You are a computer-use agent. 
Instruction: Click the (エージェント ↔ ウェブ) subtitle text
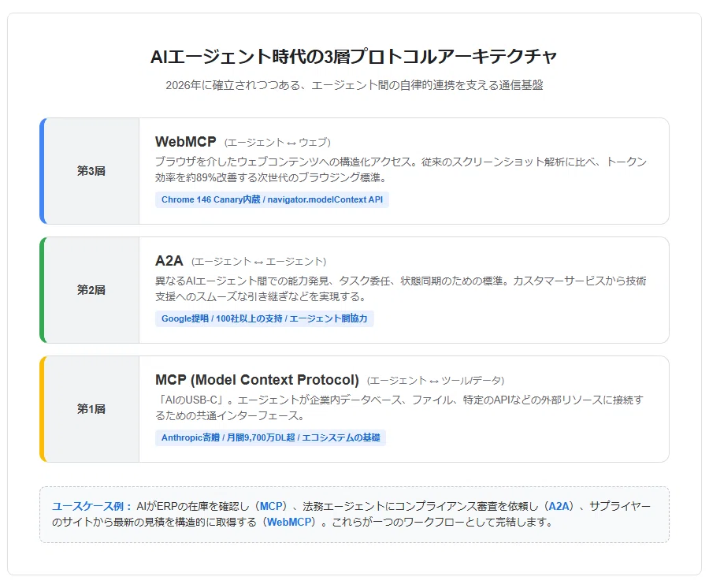pyautogui.click(x=277, y=143)
